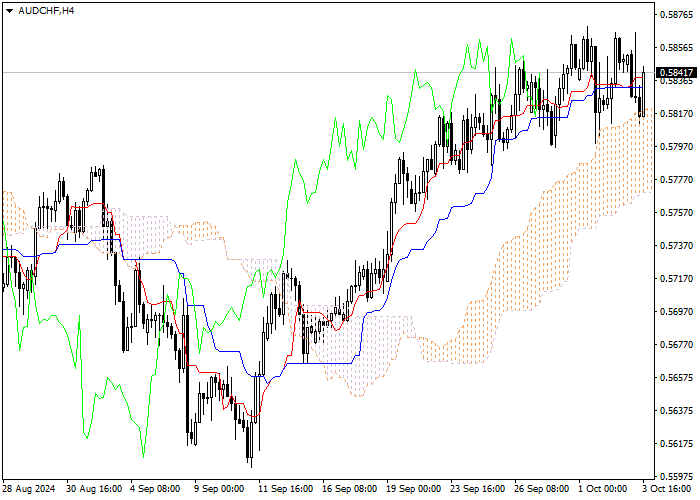Image resolution: width=700 pixels, height=500 pixels.
Task: Click the current price label 0.58417
Action: point(677,72)
